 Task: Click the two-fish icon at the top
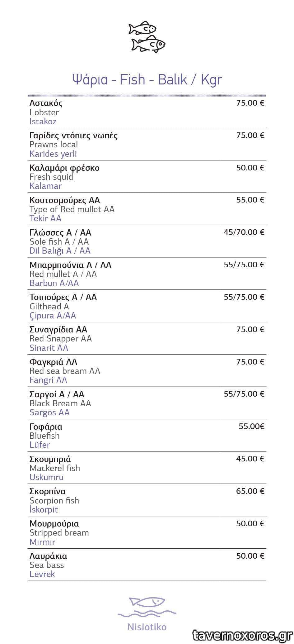[x=147, y=37]
